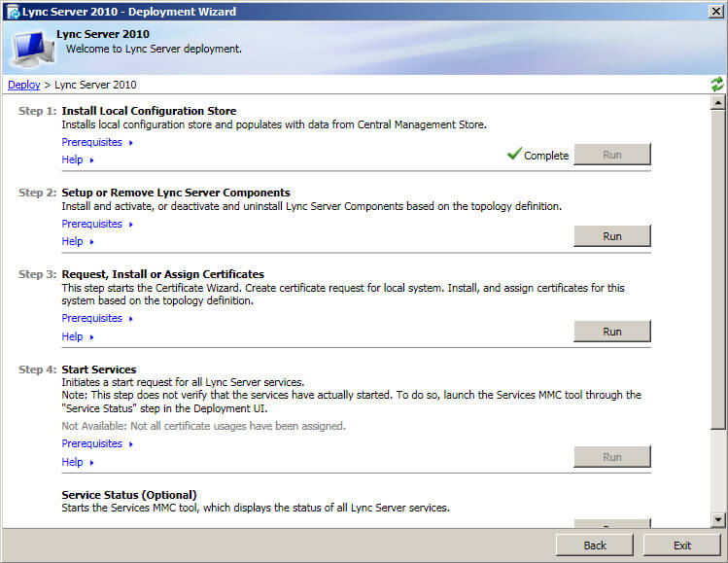728x563 pixels.
Task: Expand Prerequisites under Request, Install or Assign Certificates
Action: point(97,318)
